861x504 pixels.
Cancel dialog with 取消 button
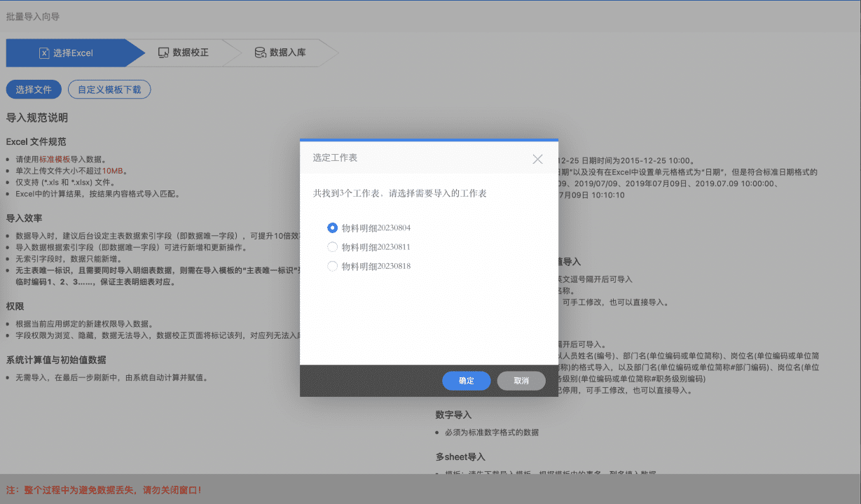tap(521, 381)
